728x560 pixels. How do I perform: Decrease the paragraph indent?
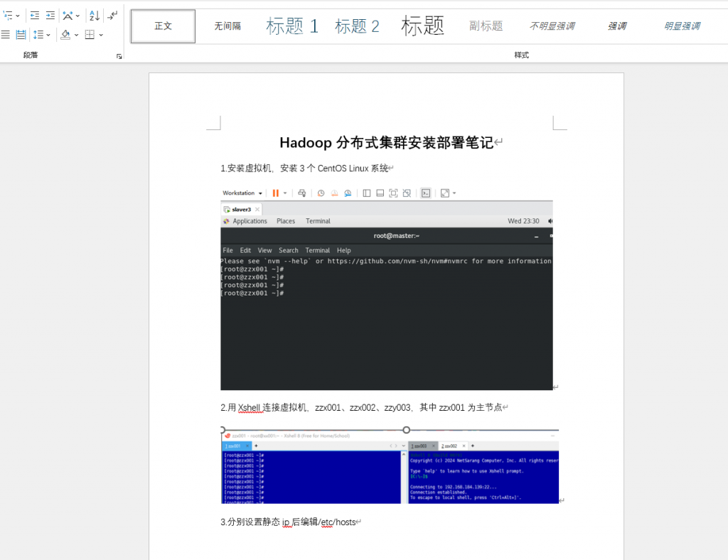pyautogui.click(x=35, y=15)
